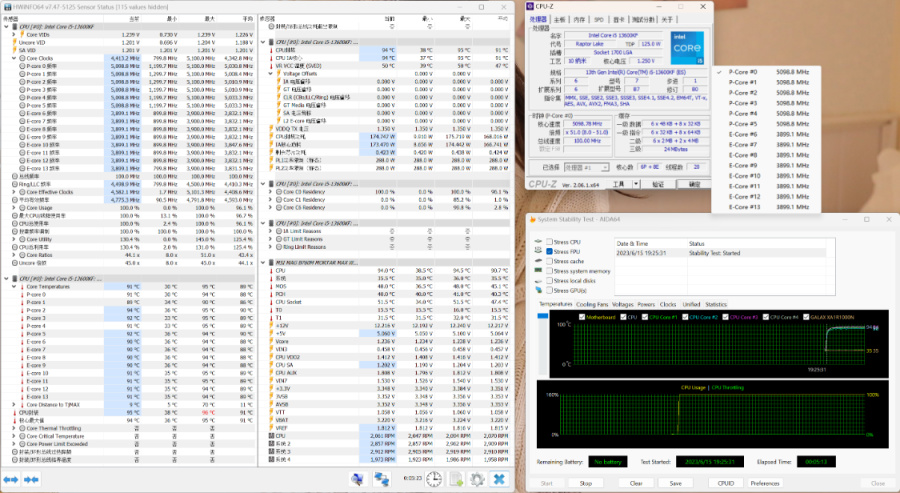The width and height of the screenshot is (900, 493).
Task: Close HWiNFO sensors with blue X icon
Action: pos(500,480)
